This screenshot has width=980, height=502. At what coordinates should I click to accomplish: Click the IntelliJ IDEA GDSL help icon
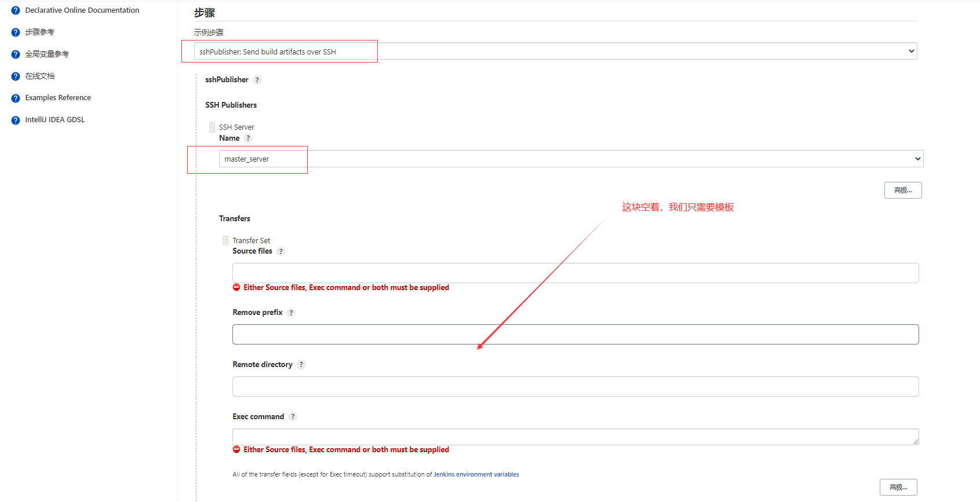(x=16, y=120)
